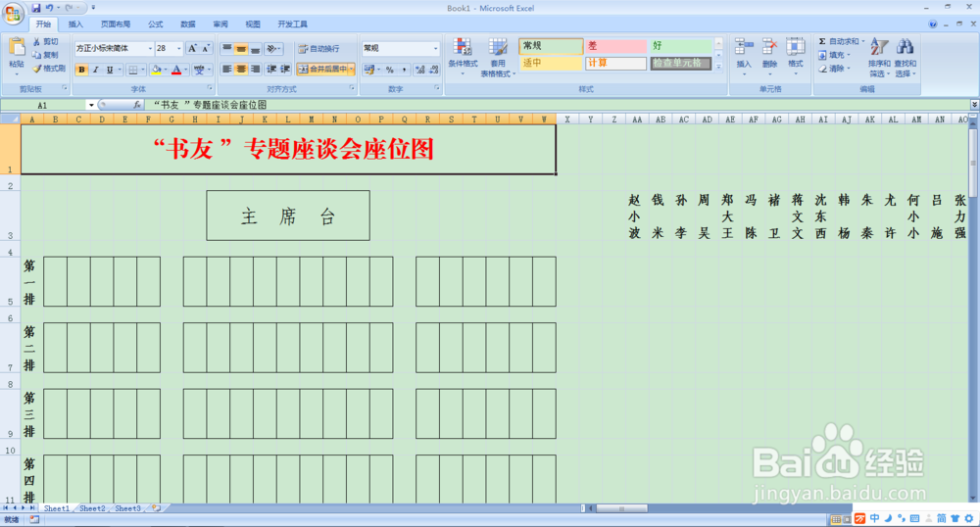The image size is (980, 527).
Task: Toggle 合并后居中 merge and center
Action: (322, 69)
